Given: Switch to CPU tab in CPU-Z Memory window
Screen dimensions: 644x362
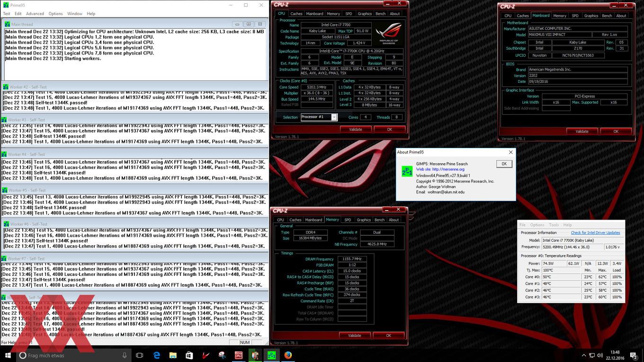Looking at the screenshot, I should click(281, 220).
